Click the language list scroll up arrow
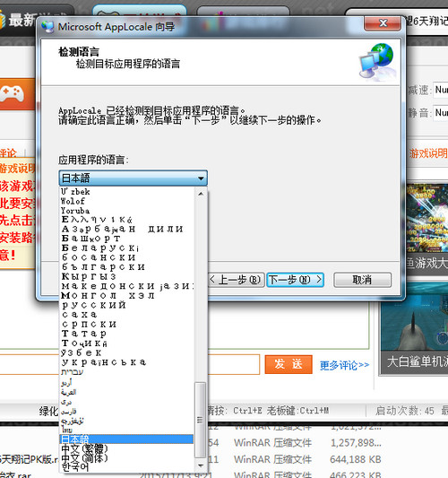448x478 pixels. pos(201,194)
